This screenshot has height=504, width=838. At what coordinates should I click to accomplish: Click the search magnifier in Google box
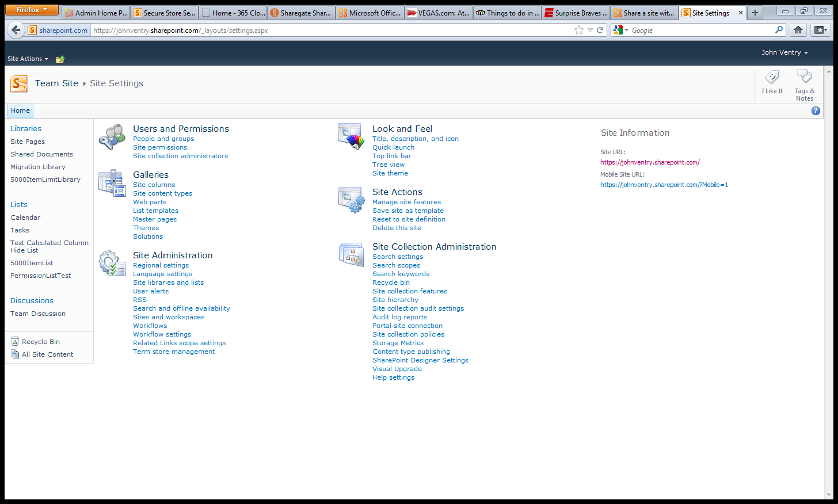pyautogui.click(x=779, y=30)
